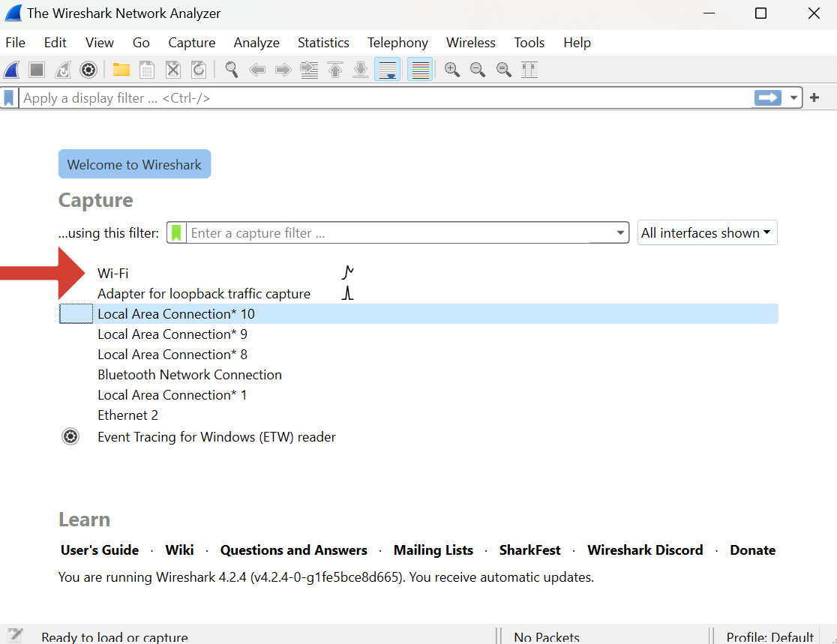This screenshot has height=644, width=837.
Task: Select Local Area Connection* 10 interface
Action: tap(418, 313)
